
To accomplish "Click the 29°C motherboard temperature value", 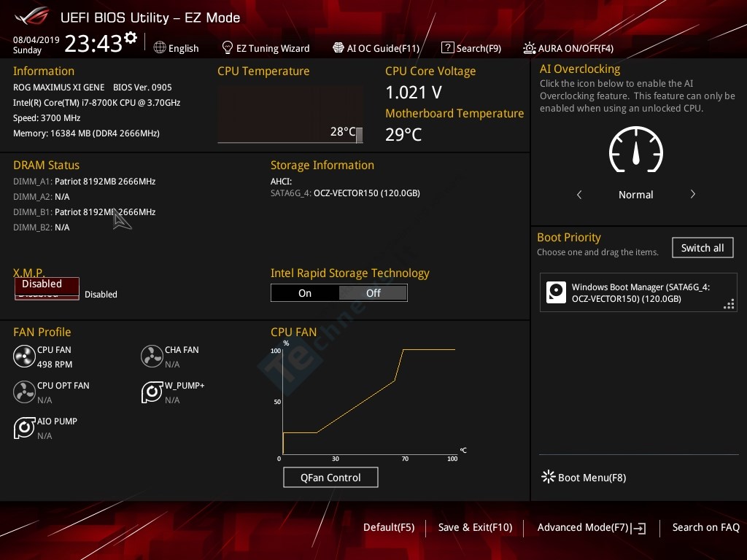I will click(x=403, y=135).
